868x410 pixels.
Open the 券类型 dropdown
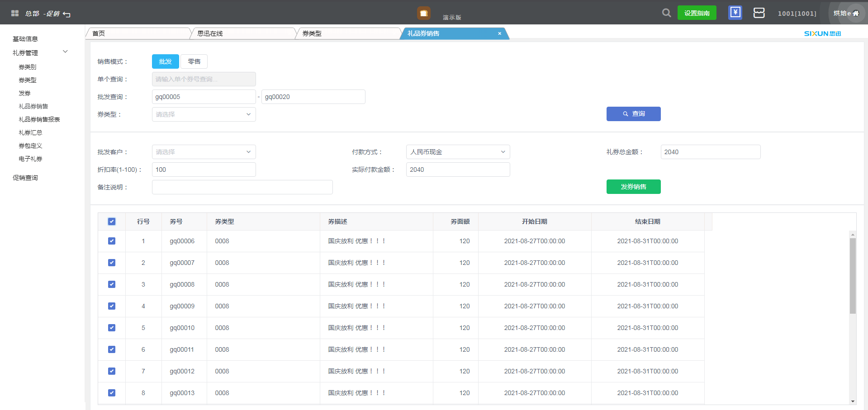(204, 114)
